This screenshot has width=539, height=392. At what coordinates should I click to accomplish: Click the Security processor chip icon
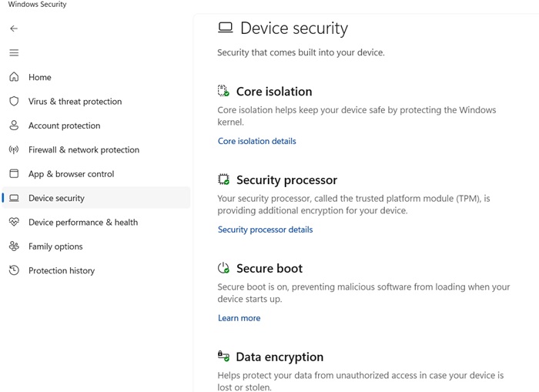coord(223,179)
